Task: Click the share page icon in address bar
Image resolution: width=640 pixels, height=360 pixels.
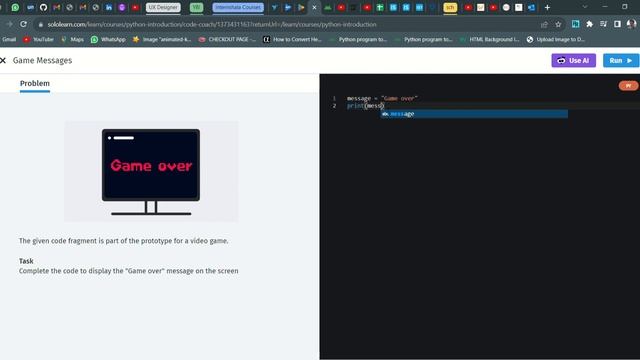Action: (544, 24)
